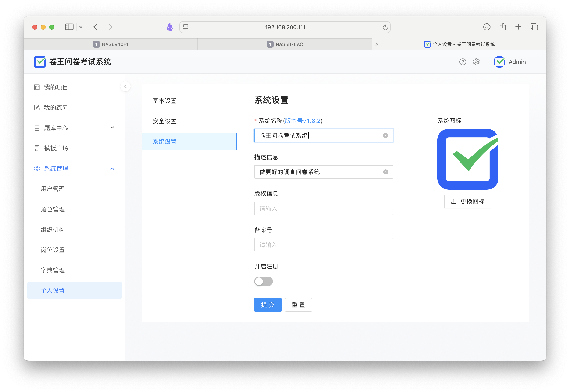Show Safari tab overview icon
570x392 pixels.
pyautogui.click(x=534, y=27)
